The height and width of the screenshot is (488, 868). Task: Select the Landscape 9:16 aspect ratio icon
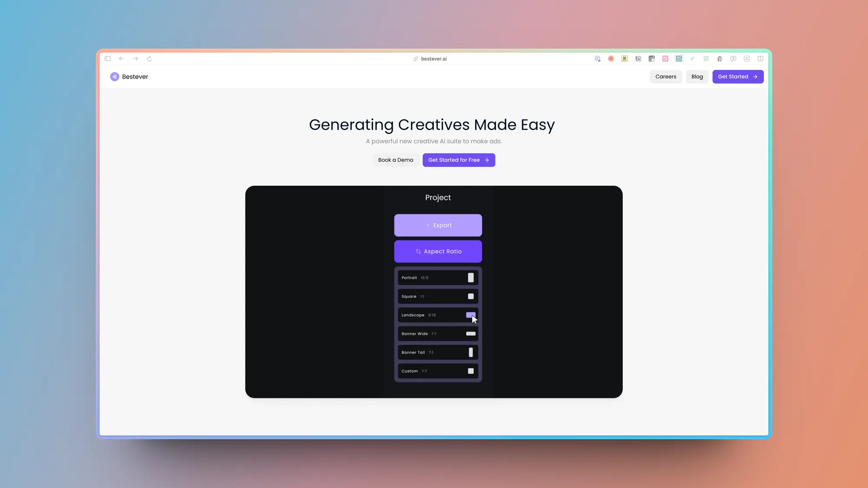point(470,314)
